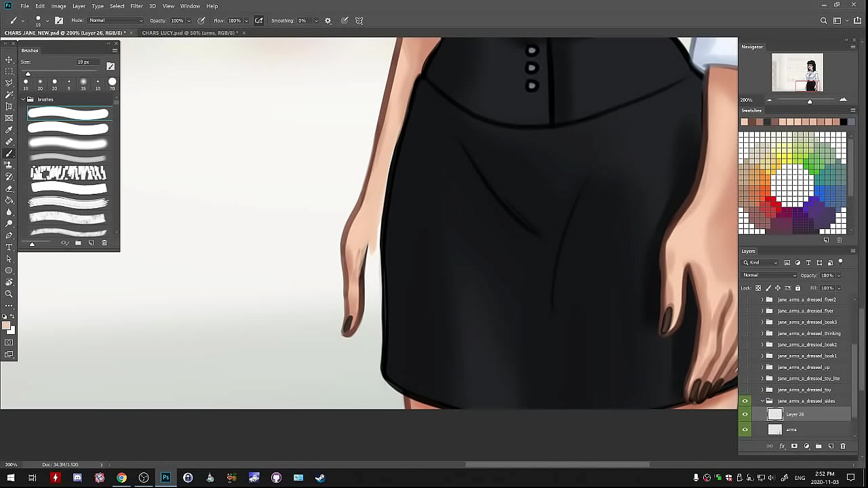Hide the arms layer

click(x=745, y=430)
